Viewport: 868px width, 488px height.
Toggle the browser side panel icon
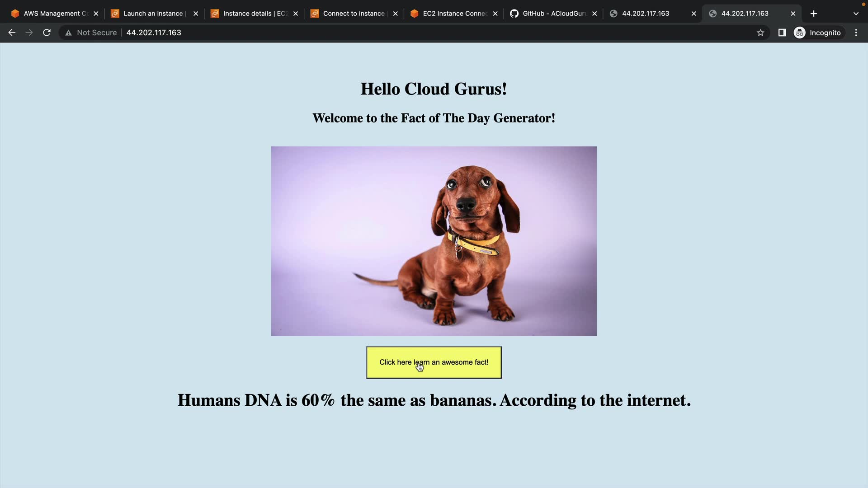782,33
